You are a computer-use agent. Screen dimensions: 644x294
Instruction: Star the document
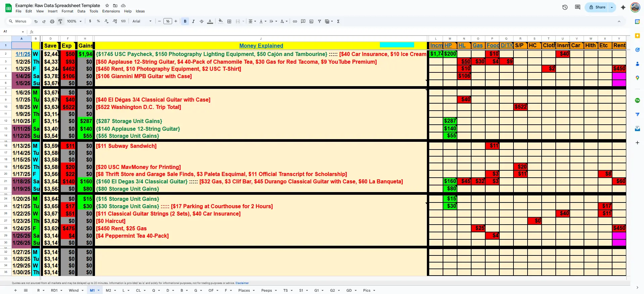coord(107,5)
